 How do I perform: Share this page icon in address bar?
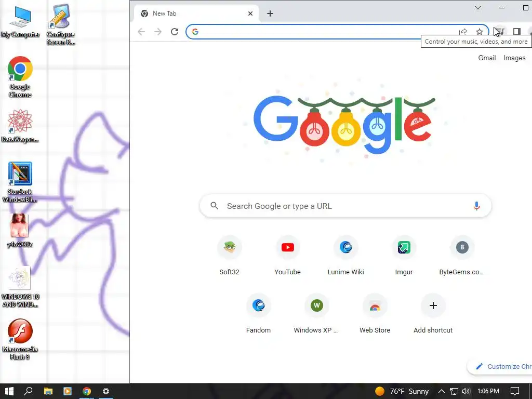point(463,32)
